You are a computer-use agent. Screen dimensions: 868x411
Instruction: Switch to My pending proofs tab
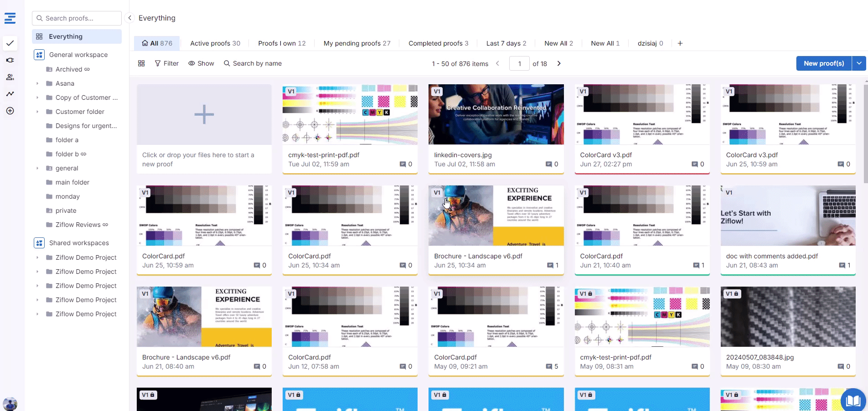[357, 43]
